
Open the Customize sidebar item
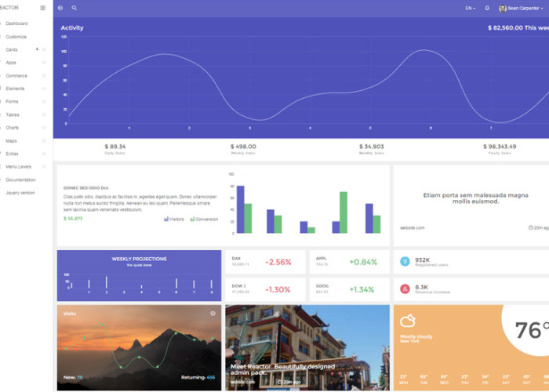[x=16, y=37]
